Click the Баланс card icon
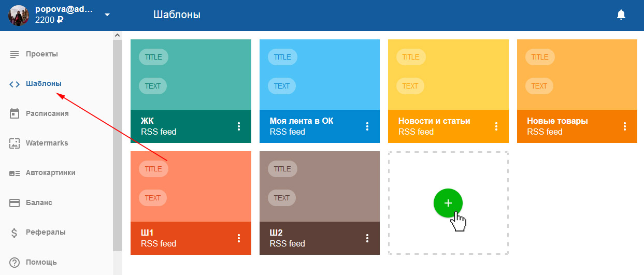The width and height of the screenshot is (644, 275). pos(15,202)
